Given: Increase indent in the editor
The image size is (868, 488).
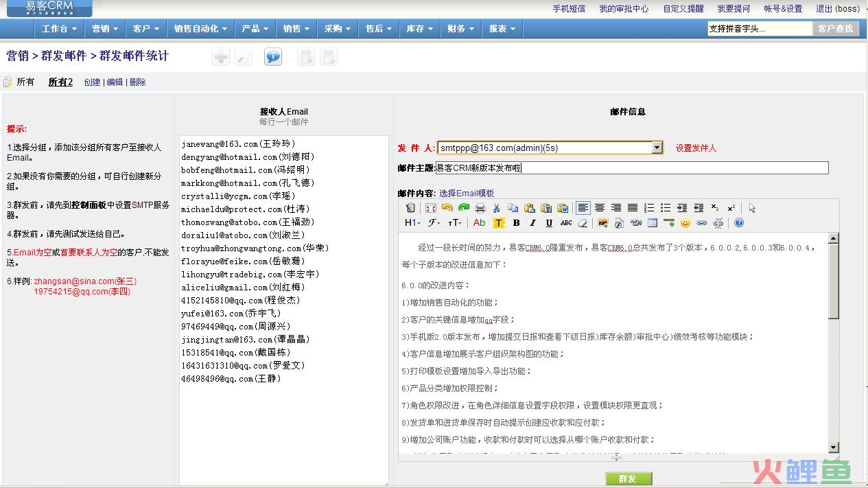Looking at the screenshot, I should (682, 207).
